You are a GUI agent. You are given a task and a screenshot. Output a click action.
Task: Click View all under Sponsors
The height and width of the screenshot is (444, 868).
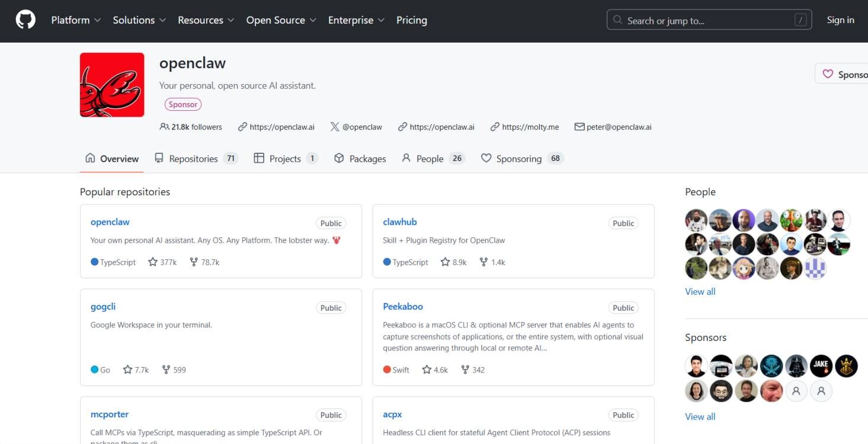[x=700, y=416]
